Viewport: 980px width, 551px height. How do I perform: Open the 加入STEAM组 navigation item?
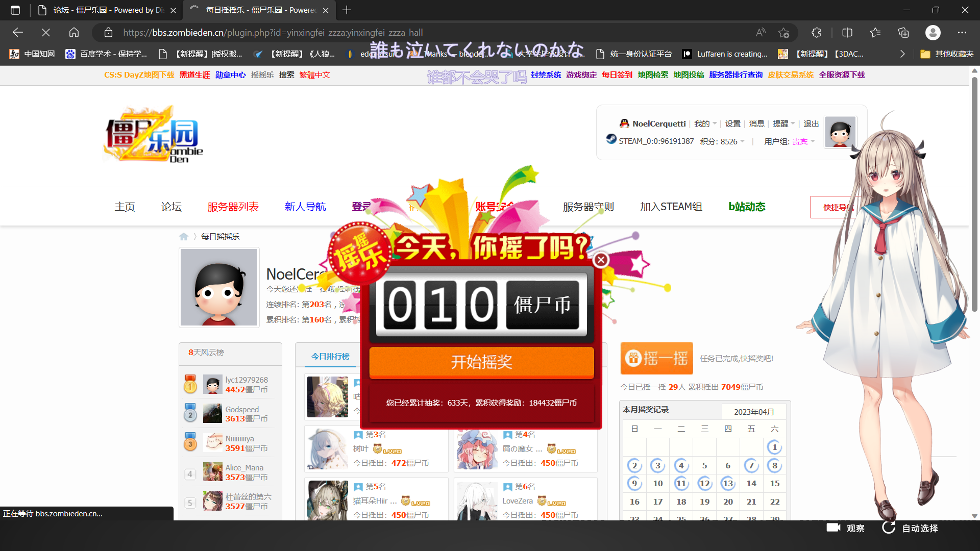pos(671,207)
